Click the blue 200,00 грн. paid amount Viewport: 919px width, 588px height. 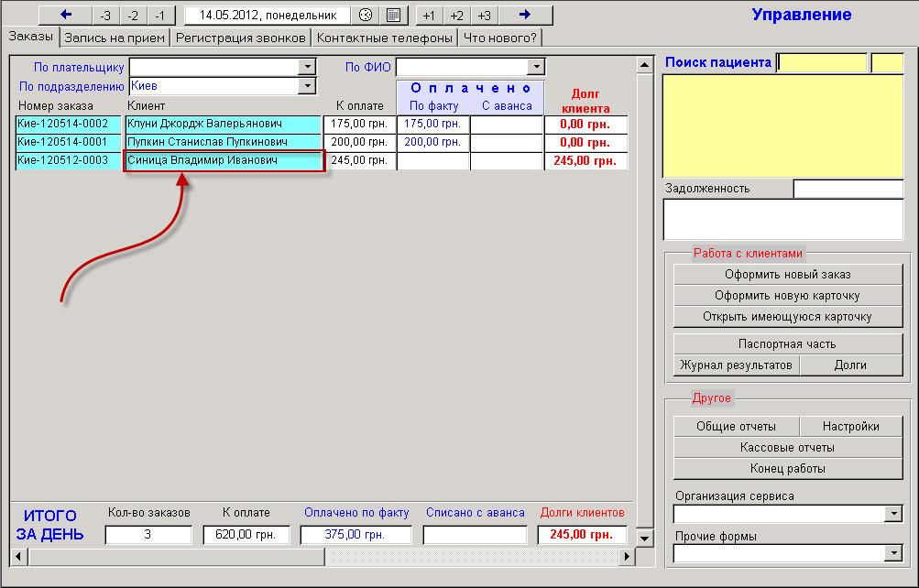click(x=433, y=142)
